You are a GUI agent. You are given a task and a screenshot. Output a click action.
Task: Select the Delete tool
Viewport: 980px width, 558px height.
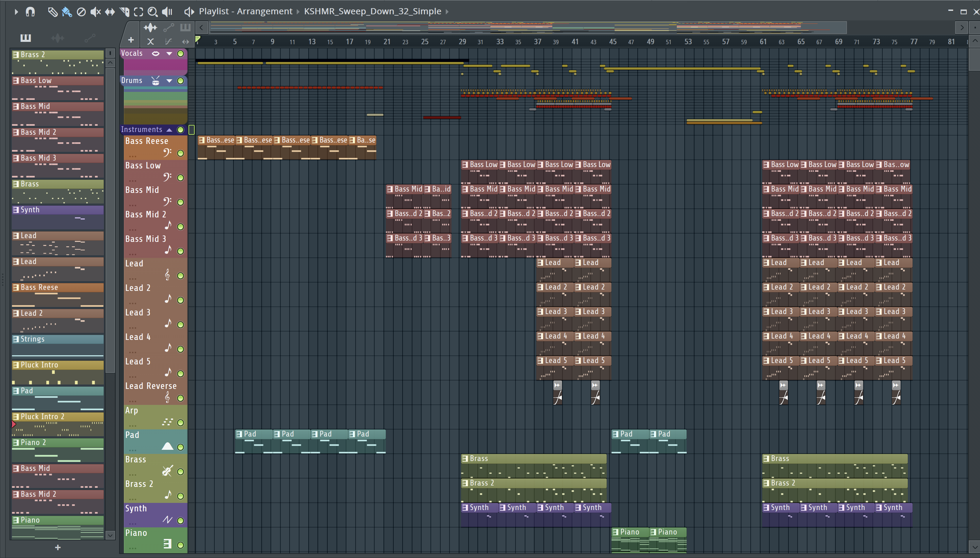(x=81, y=12)
